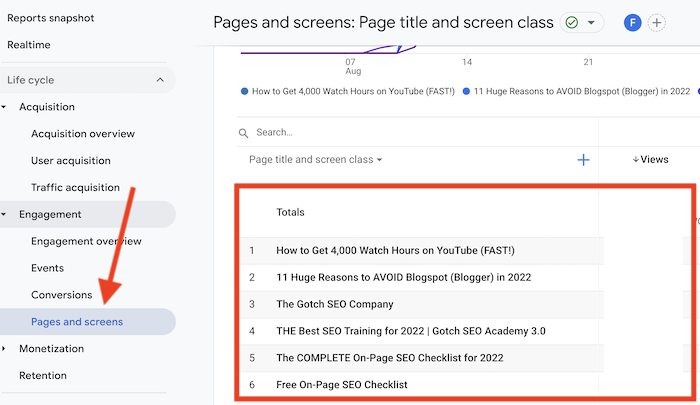The image size is (700, 405).
Task: Collapse the Life cycle section
Action: [x=159, y=80]
